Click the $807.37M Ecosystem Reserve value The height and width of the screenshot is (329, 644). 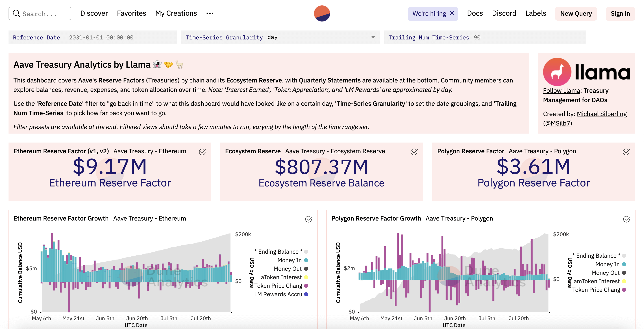point(322,167)
